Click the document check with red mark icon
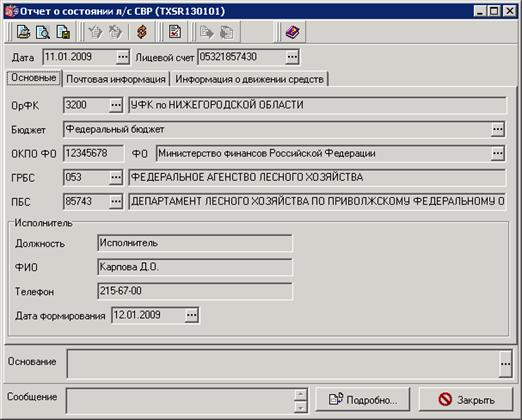The width and height of the screenshot is (522, 420). pyautogui.click(x=175, y=32)
